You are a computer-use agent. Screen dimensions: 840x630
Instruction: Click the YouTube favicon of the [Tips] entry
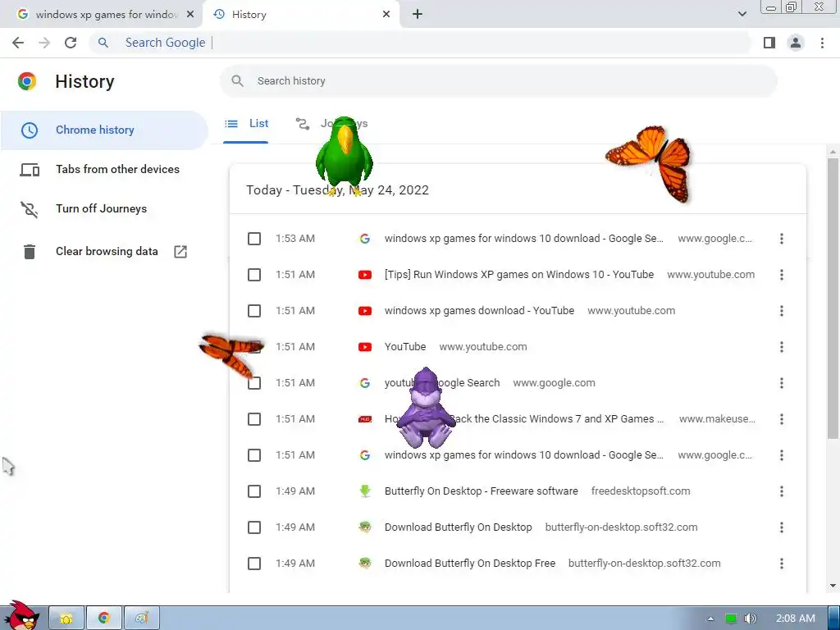click(365, 275)
